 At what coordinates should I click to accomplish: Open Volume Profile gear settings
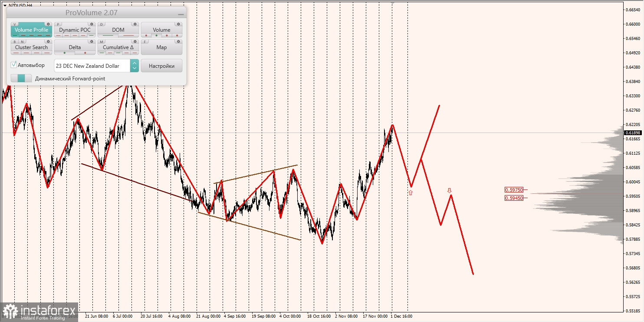coord(48,24)
